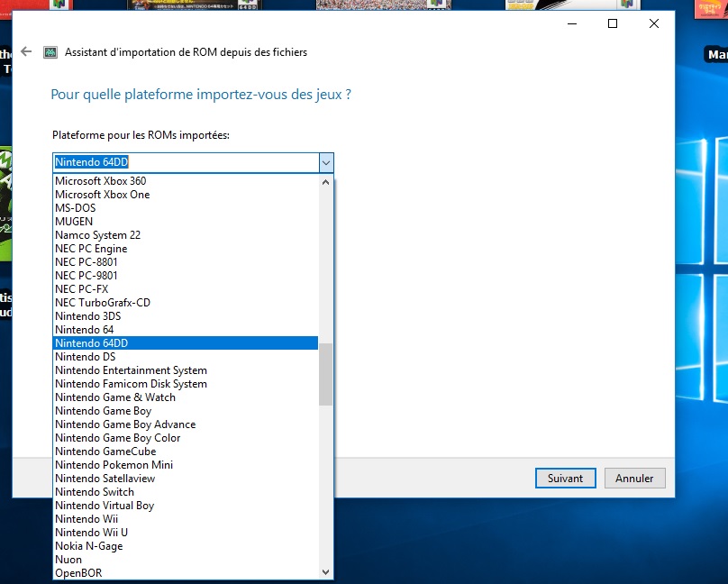The image size is (728, 584).
Task: Pick NEC PC-9801 platform
Action: [186, 275]
